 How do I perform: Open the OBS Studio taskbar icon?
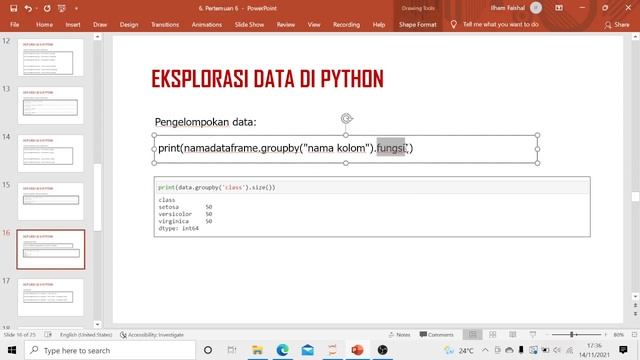coord(382,350)
